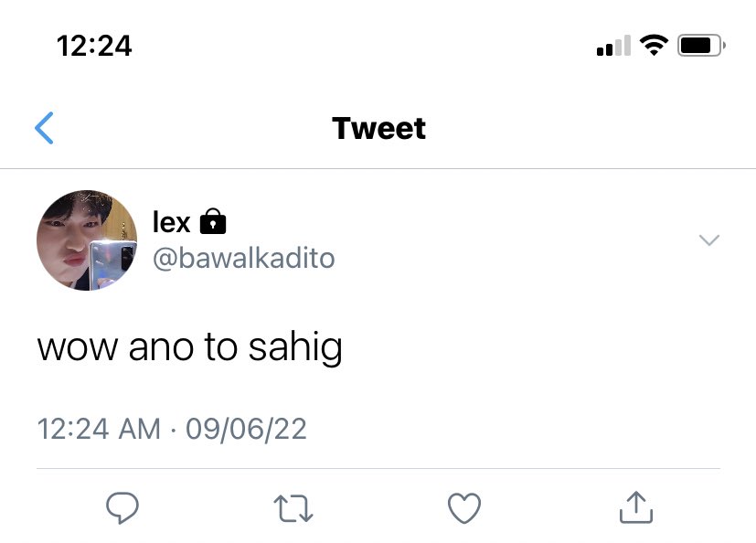Open lex's profile picture

(x=87, y=240)
